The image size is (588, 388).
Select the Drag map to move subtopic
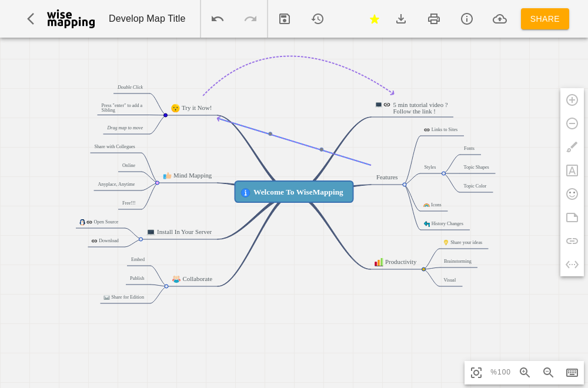point(125,128)
